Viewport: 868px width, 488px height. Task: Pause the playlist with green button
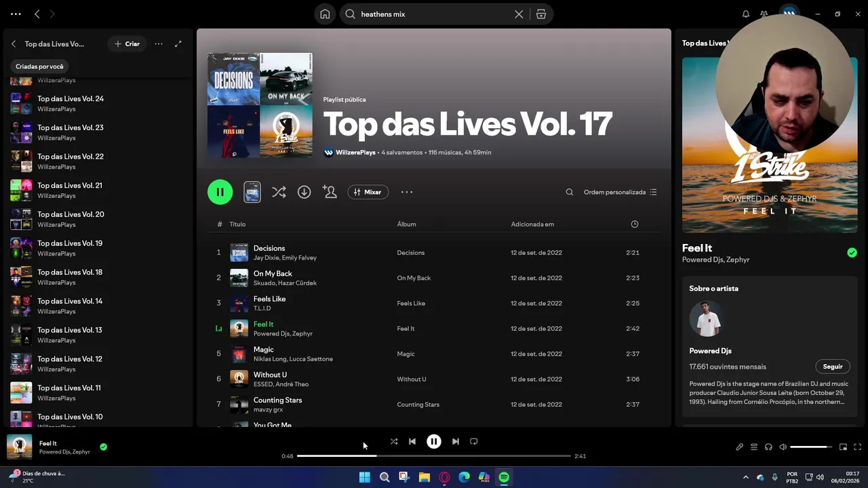point(220,192)
